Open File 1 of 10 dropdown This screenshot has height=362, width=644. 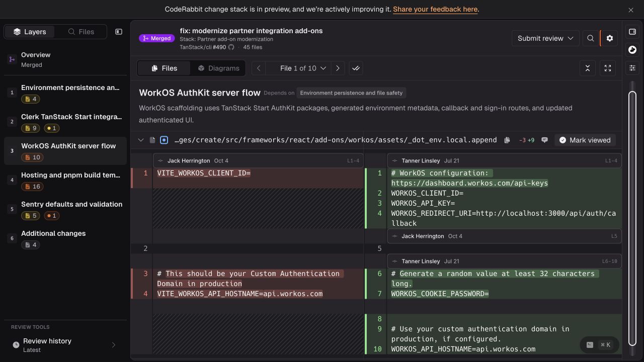[303, 68]
